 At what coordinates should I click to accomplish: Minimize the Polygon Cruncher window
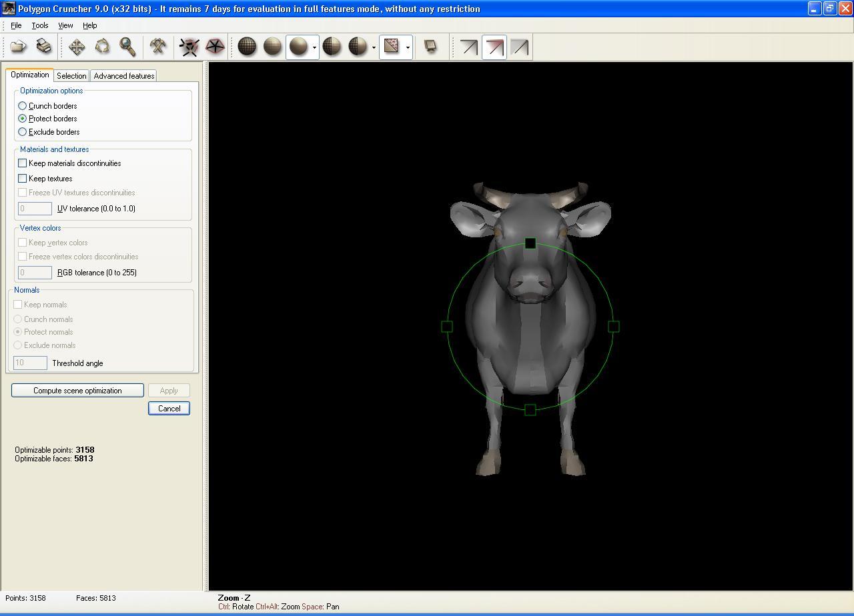815,9
